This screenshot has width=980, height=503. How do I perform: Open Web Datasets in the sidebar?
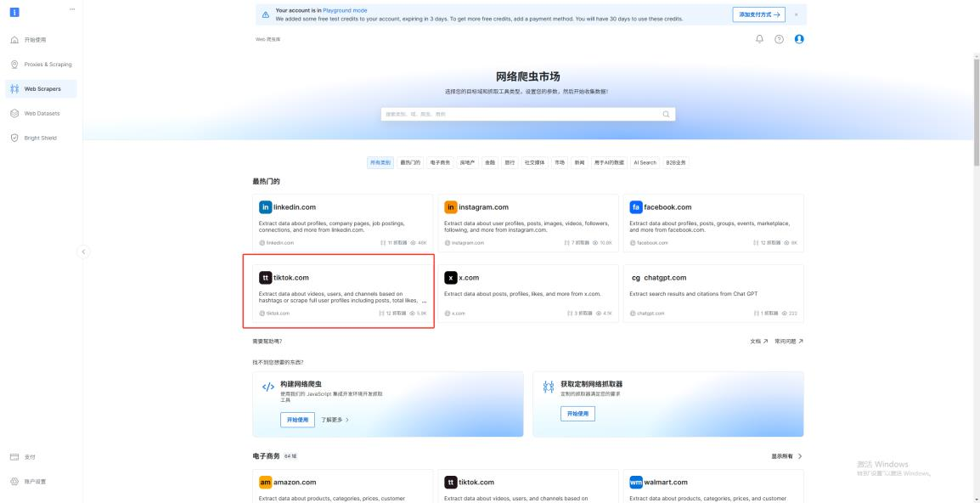tap(42, 113)
